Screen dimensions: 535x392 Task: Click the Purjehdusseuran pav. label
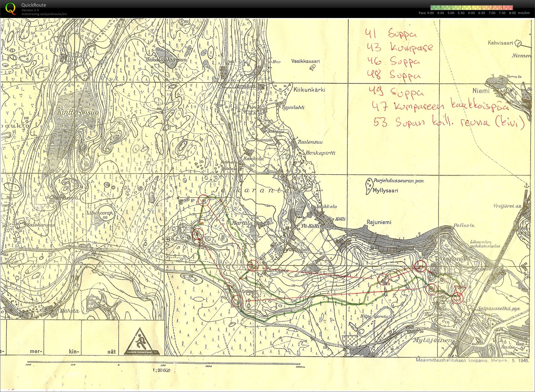pyautogui.click(x=399, y=181)
